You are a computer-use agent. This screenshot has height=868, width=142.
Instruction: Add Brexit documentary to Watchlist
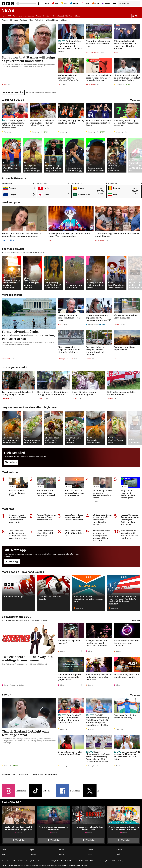89,840
